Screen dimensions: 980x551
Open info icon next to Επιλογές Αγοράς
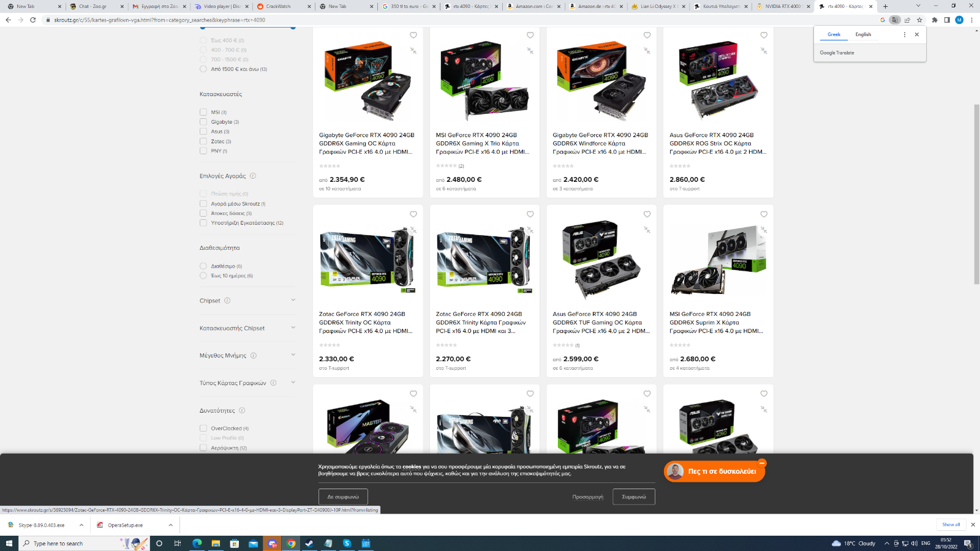tap(253, 176)
